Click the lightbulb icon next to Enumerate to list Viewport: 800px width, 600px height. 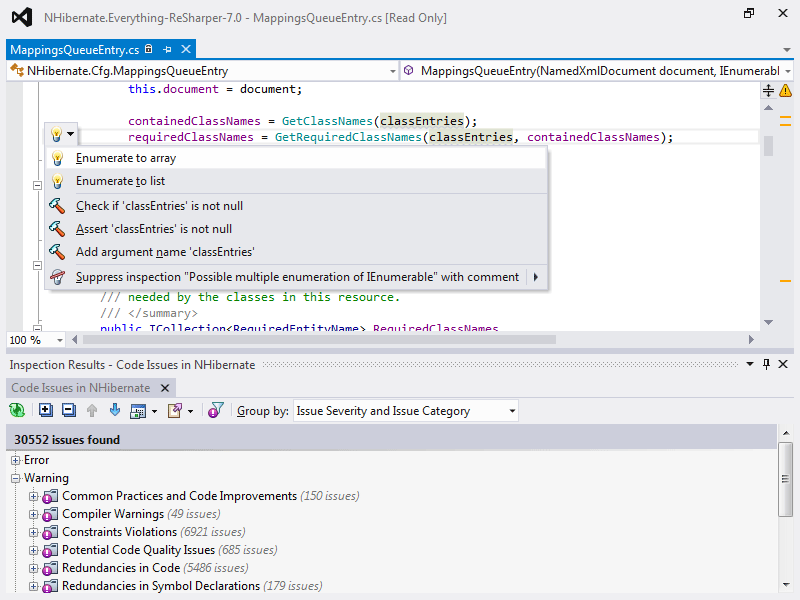pos(58,181)
